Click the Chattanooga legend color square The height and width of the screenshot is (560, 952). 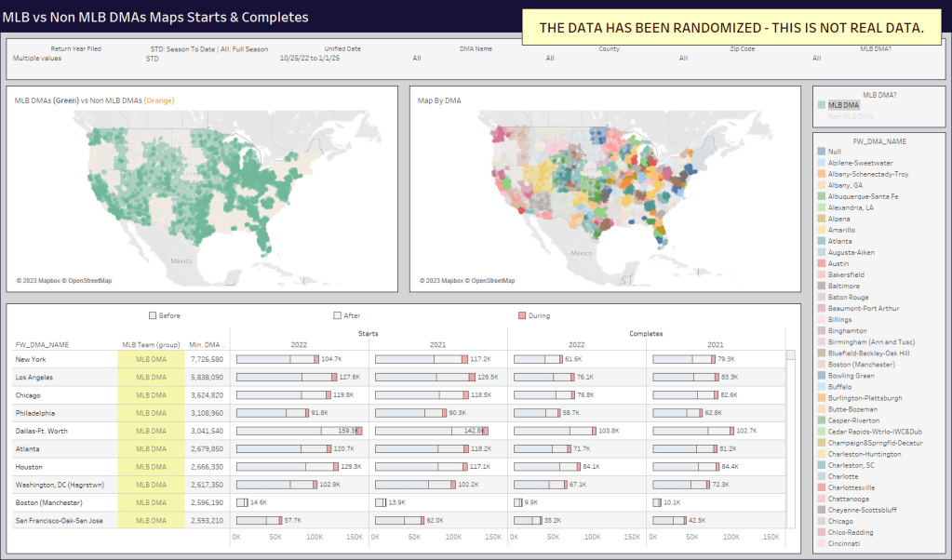click(822, 499)
